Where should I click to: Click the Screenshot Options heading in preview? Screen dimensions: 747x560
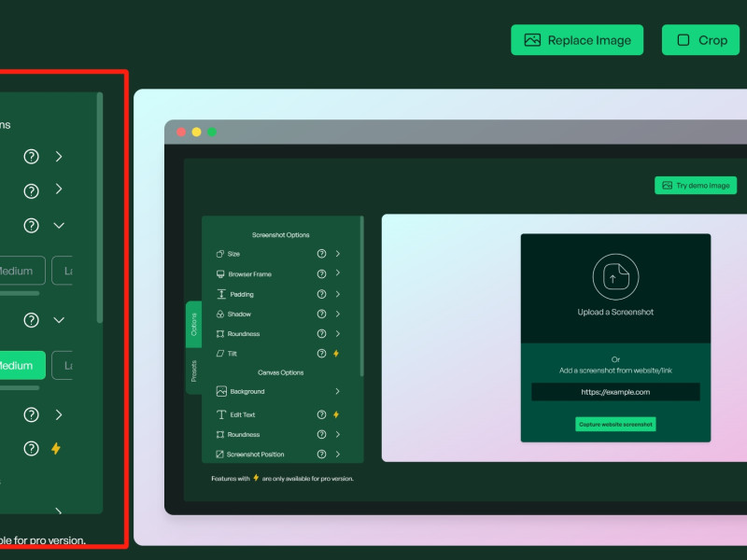tap(281, 235)
